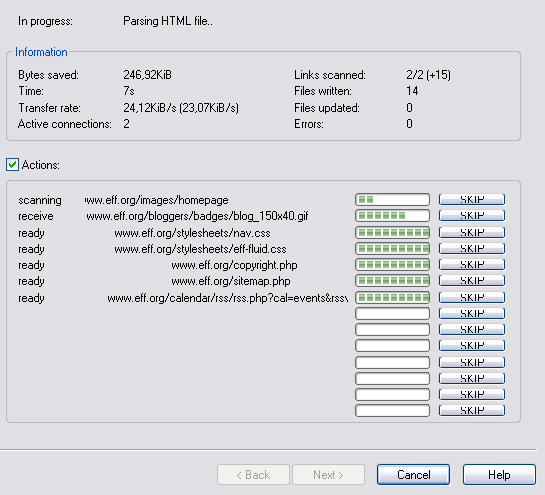Screen dimensions: 545x495
Task: Click the first empty progress bar slot
Action: coord(392,313)
